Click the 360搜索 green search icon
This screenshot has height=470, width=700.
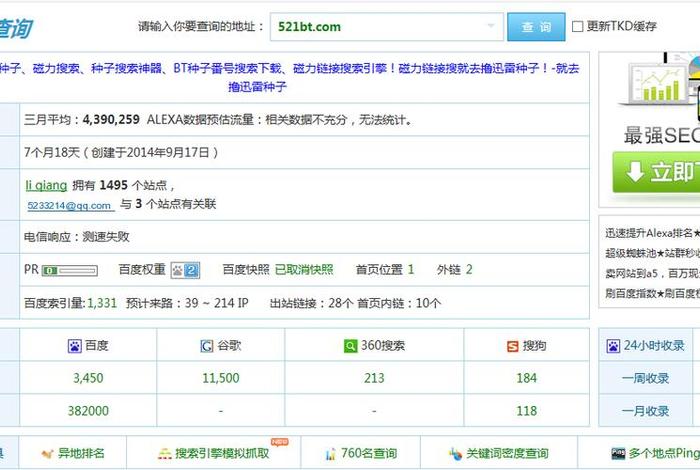350,345
